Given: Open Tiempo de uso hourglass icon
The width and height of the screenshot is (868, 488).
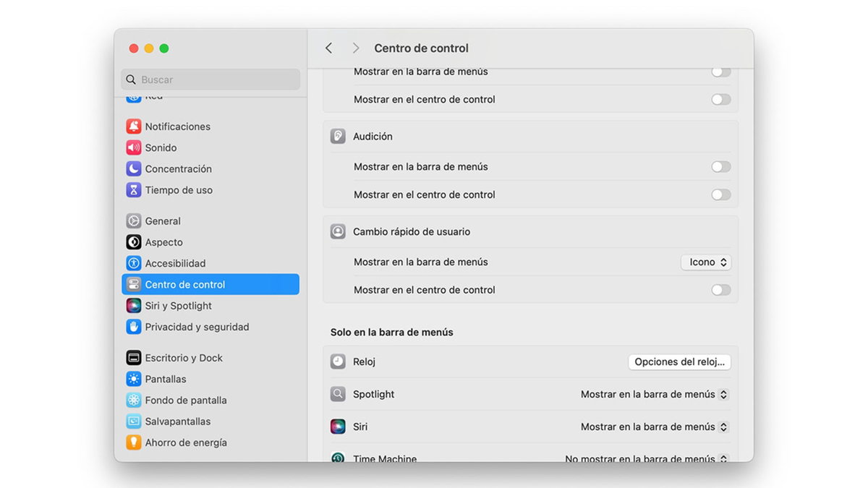Looking at the screenshot, I should pyautogui.click(x=134, y=190).
